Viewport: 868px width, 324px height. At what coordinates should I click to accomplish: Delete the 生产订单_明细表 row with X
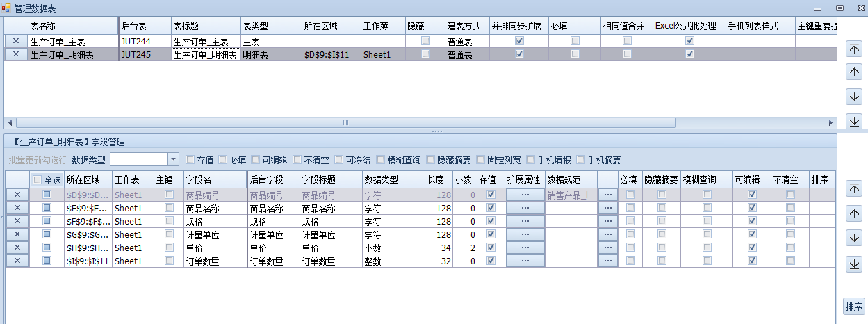pos(16,54)
